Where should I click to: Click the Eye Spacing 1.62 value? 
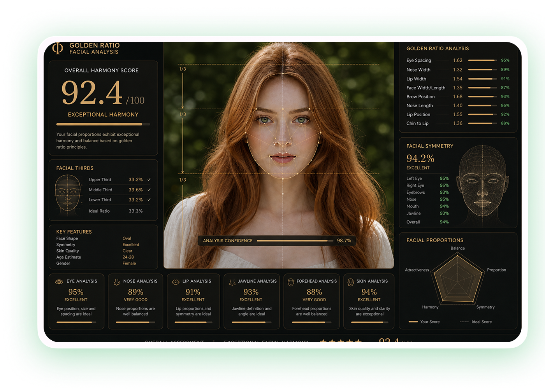(458, 60)
